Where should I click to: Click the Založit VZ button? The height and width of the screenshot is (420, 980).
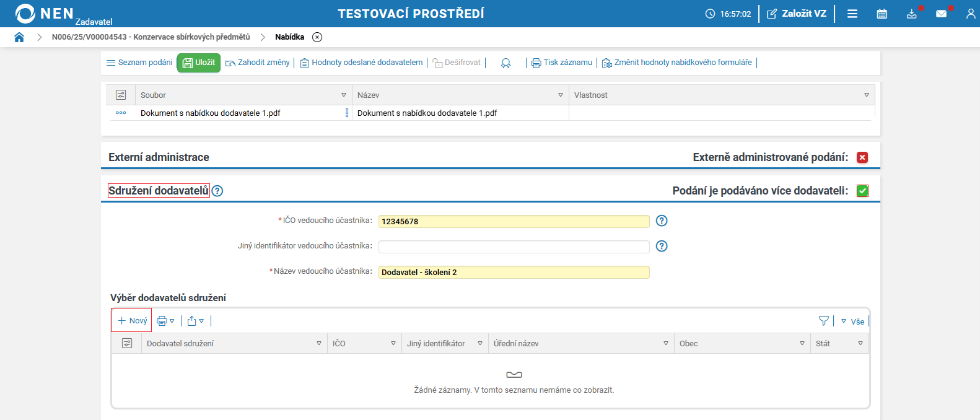797,14
